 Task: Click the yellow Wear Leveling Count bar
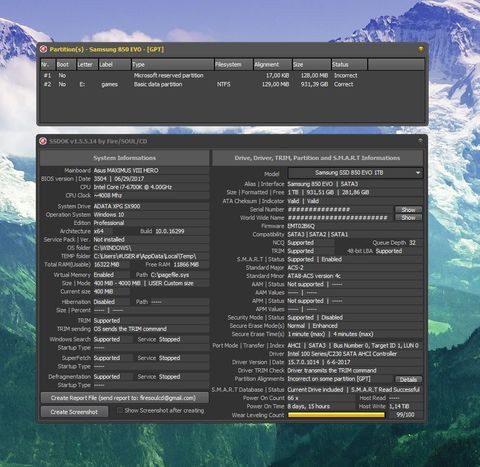click(x=336, y=415)
